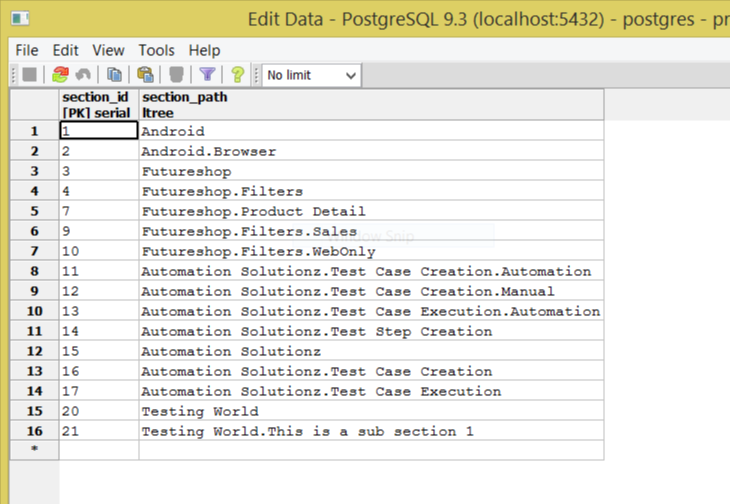This screenshot has width=730, height=504.
Task: Select the Futureshop.Filters cell
Action: [371, 191]
